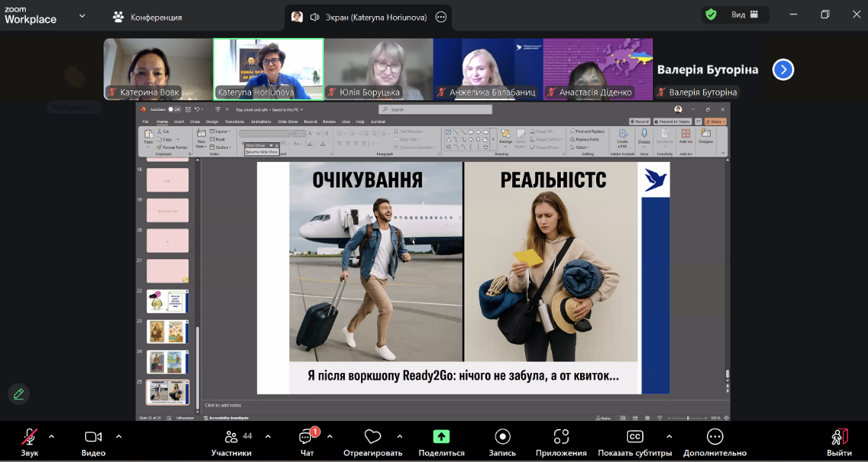Open Дополнительно more options
Viewport: 868px width, 462px height.
click(714, 438)
